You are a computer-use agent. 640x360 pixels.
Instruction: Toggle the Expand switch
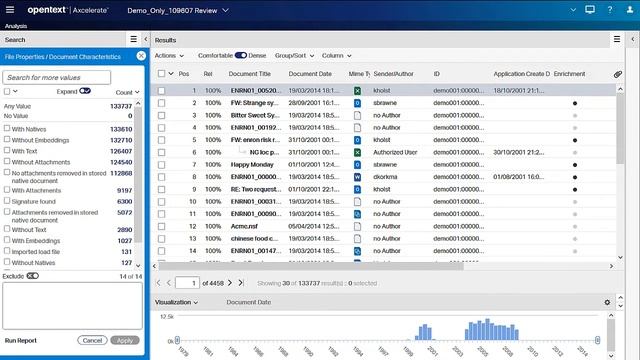[x=85, y=91]
